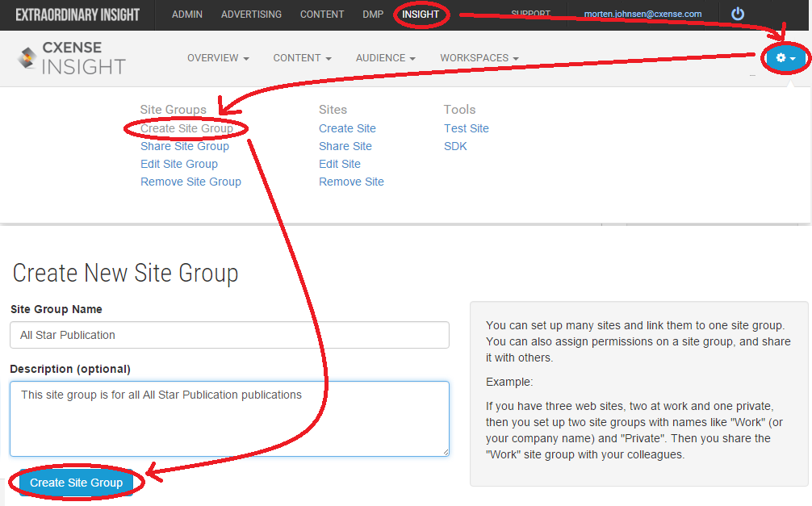Focus the Site Group Name field
This screenshot has width=812, height=506.
click(229, 335)
